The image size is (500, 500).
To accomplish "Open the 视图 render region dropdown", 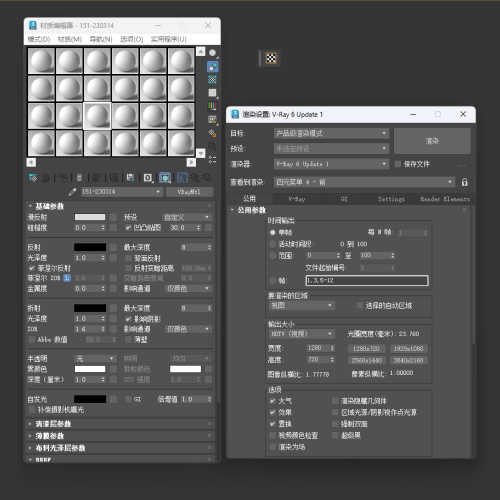I will [301, 305].
